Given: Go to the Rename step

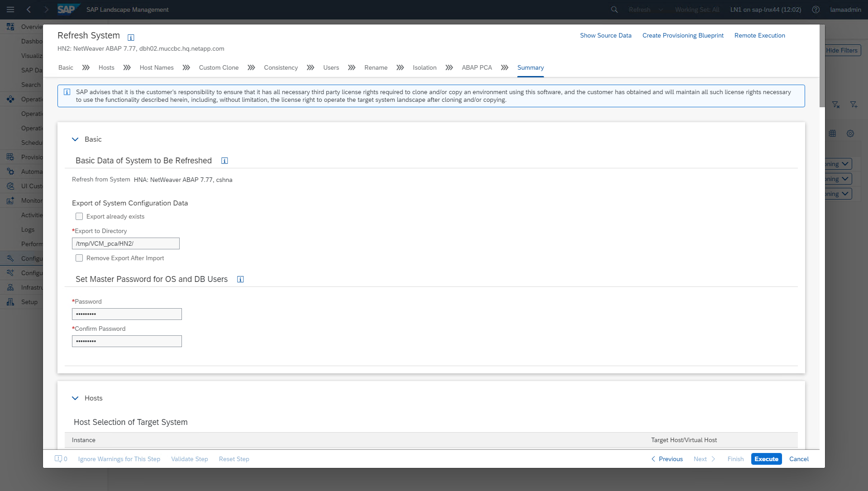Looking at the screenshot, I should (x=376, y=67).
